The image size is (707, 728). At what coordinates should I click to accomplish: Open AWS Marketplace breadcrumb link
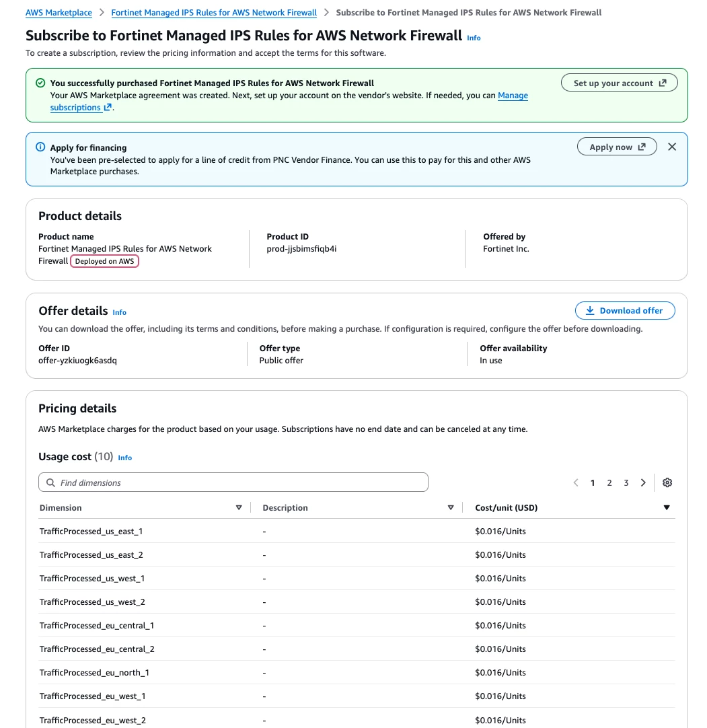click(x=59, y=13)
